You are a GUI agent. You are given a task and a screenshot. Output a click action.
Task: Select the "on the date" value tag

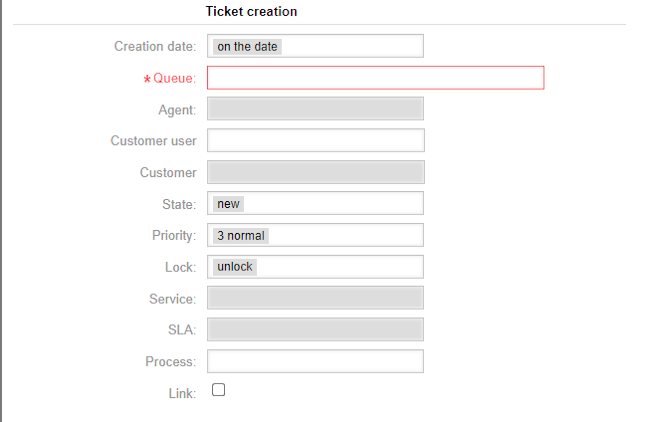[247, 46]
